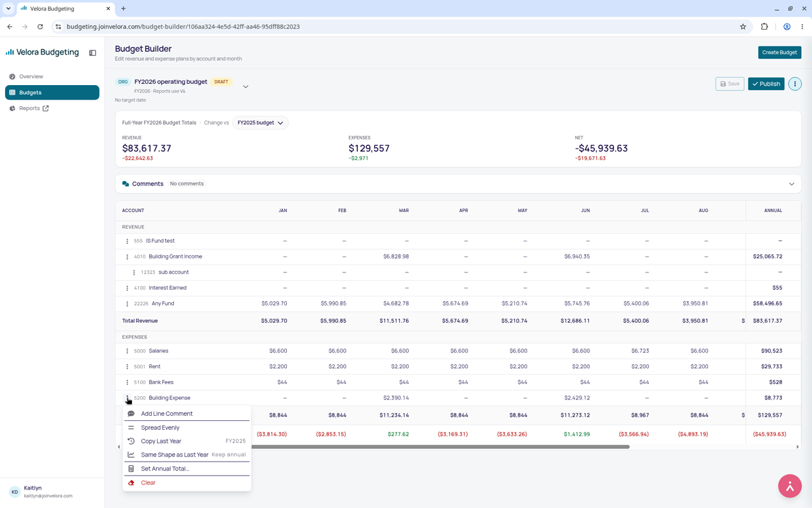Reload the browser page
812x508 pixels.
click(40, 27)
